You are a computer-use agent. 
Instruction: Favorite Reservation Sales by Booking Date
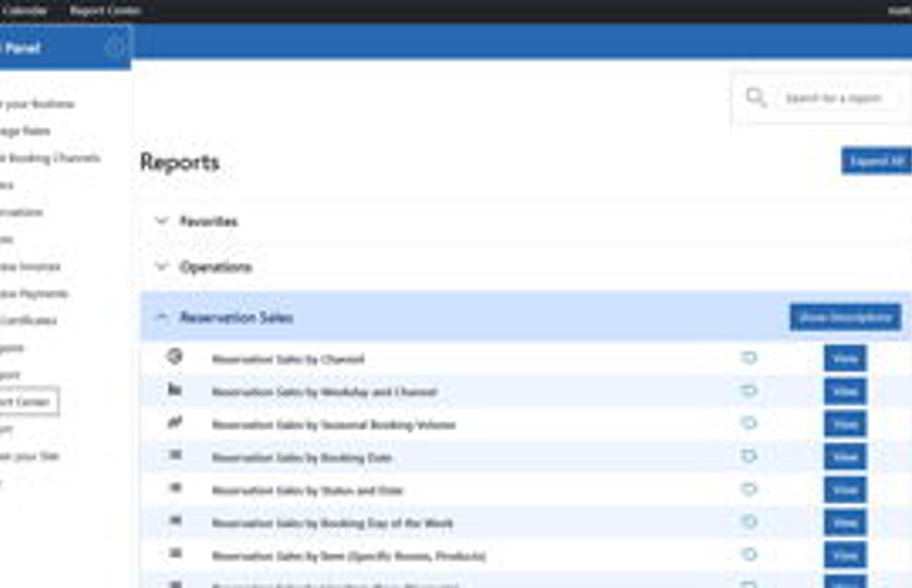(x=749, y=456)
